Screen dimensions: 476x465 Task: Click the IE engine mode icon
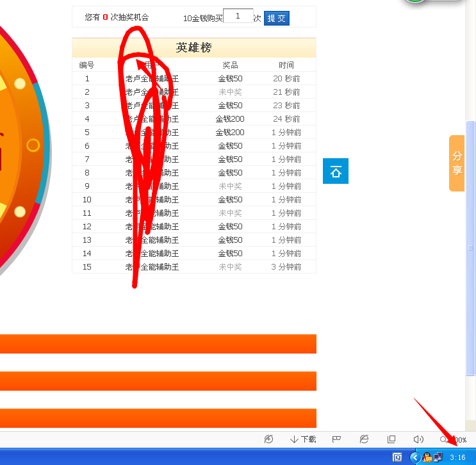364,439
